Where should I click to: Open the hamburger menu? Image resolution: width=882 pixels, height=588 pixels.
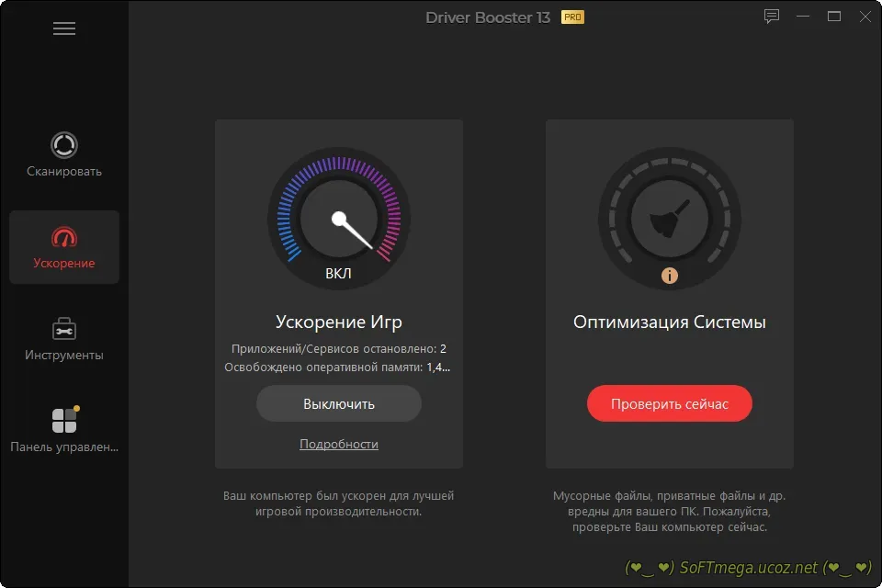[x=64, y=28]
